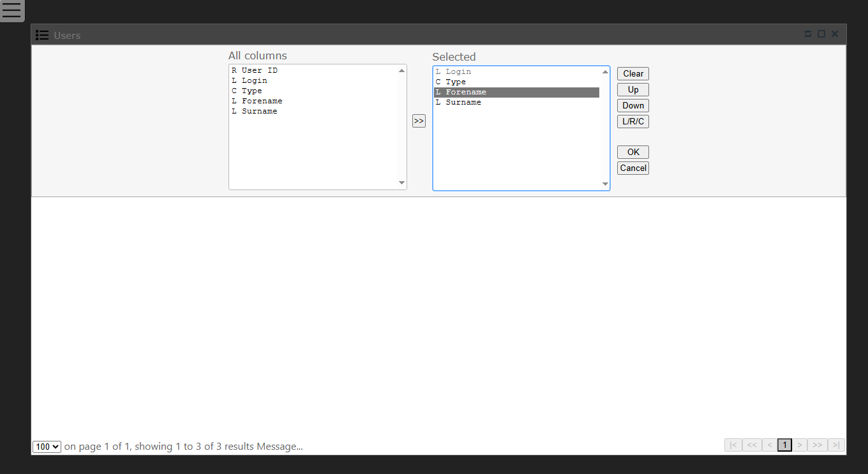Confirm column selection with OK
This screenshot has width=868, height=474.
(632, 152)
